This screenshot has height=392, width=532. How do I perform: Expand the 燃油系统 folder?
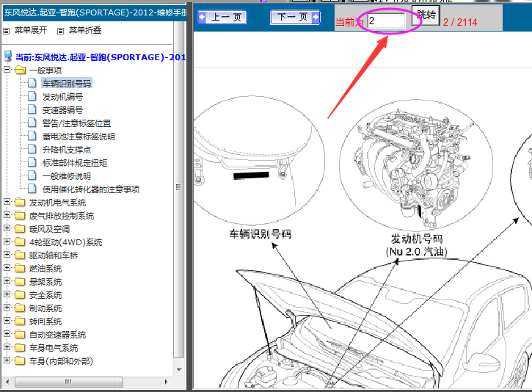[x=7, y=268]
